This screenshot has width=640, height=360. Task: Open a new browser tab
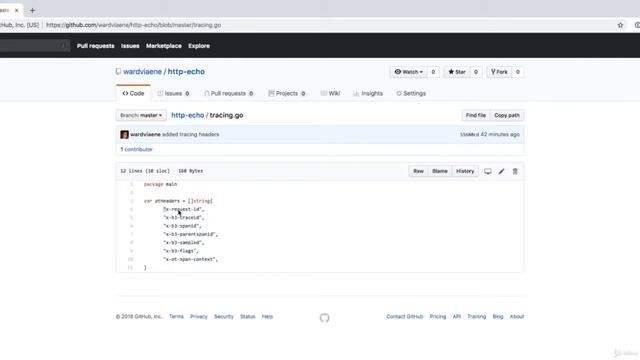[x=32, y=10]
